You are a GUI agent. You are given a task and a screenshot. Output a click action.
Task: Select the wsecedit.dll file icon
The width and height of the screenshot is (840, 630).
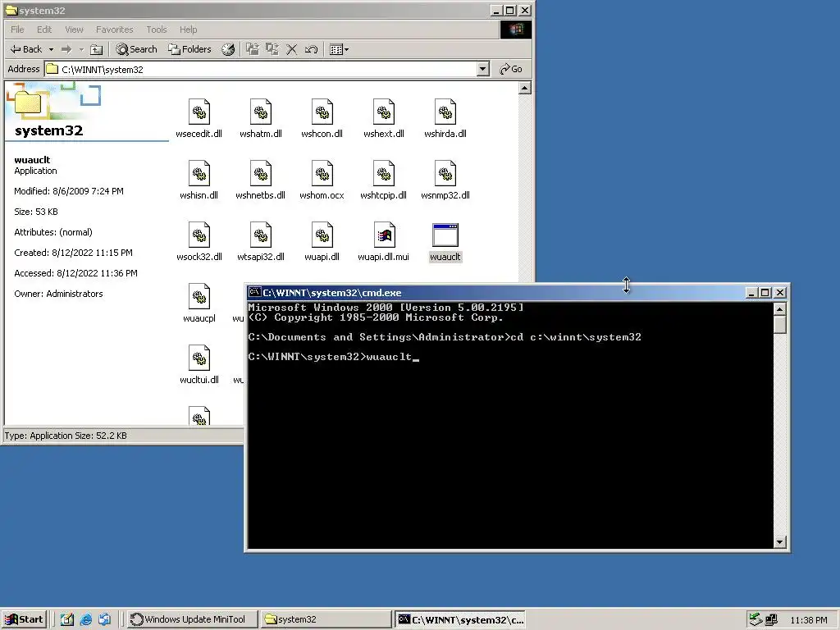[199, 112]
